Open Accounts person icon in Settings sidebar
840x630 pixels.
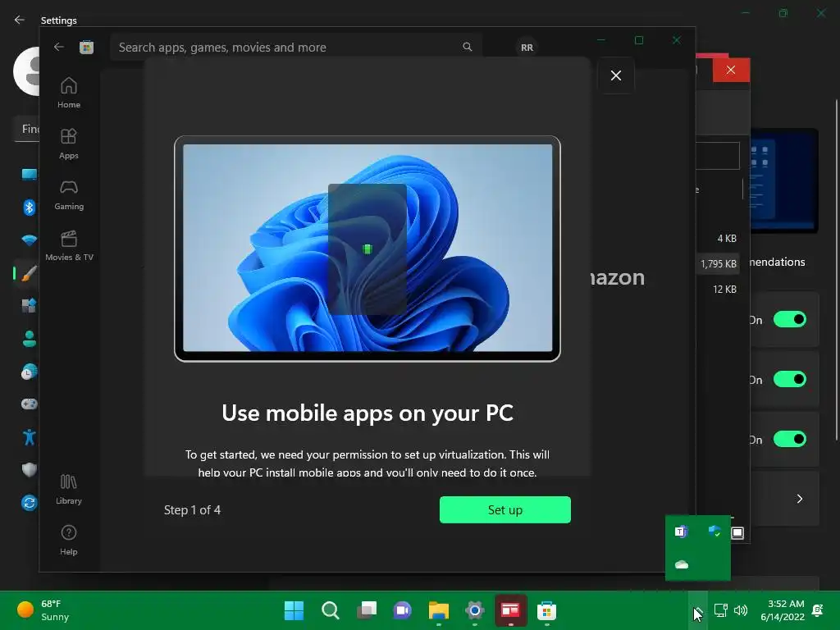pos(29,339)
